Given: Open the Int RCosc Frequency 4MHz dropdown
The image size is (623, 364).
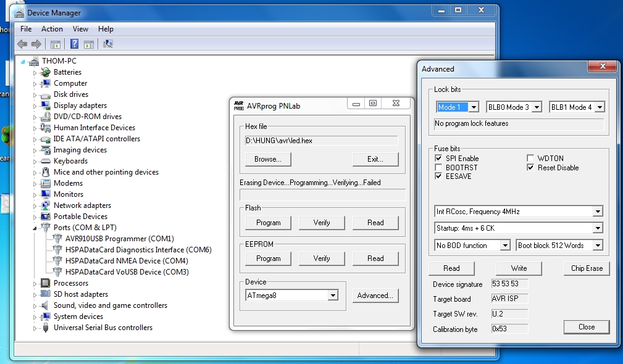Looking at the screenshot, I should [x=597, y=212].
